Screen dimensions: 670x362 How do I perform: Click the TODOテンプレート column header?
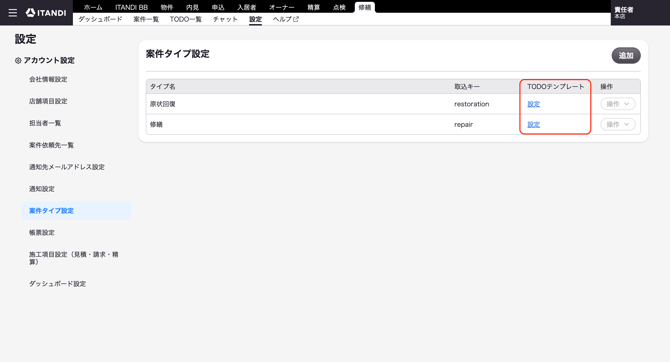pos(555,87)
